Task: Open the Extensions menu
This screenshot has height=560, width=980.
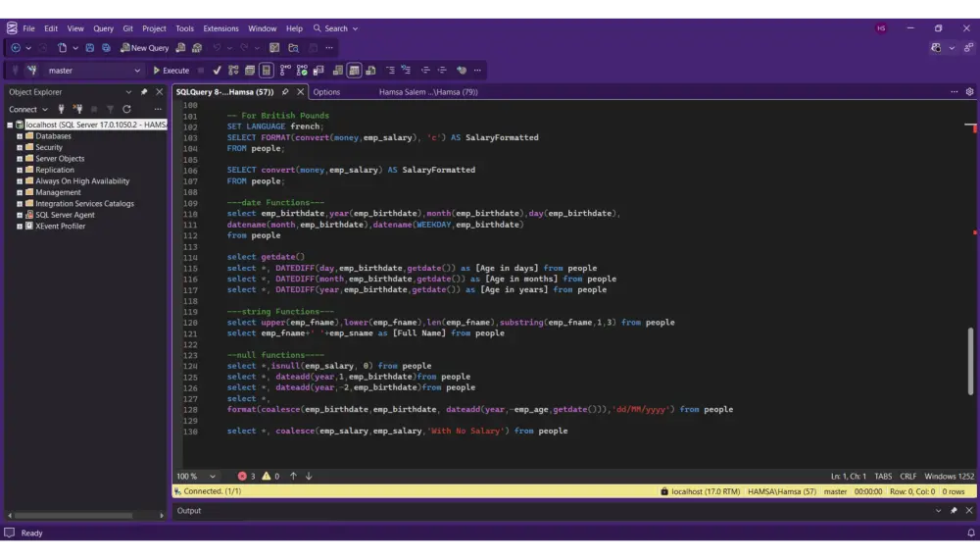Action: click(x=220, y=28)
